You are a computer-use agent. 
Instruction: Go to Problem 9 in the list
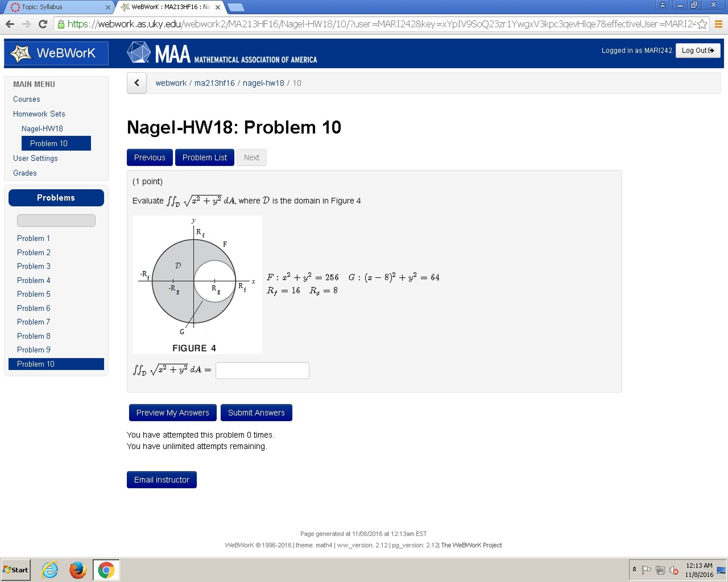point(34,349)
